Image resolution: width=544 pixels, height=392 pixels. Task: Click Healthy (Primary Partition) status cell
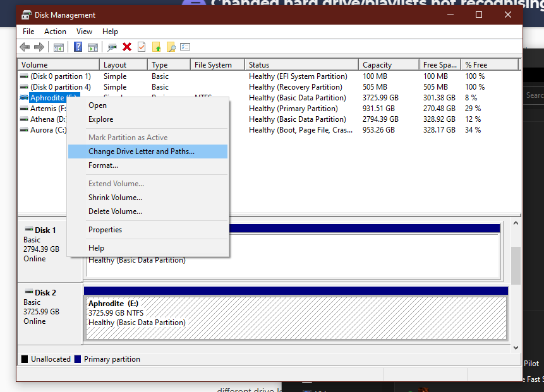(293, 109)
